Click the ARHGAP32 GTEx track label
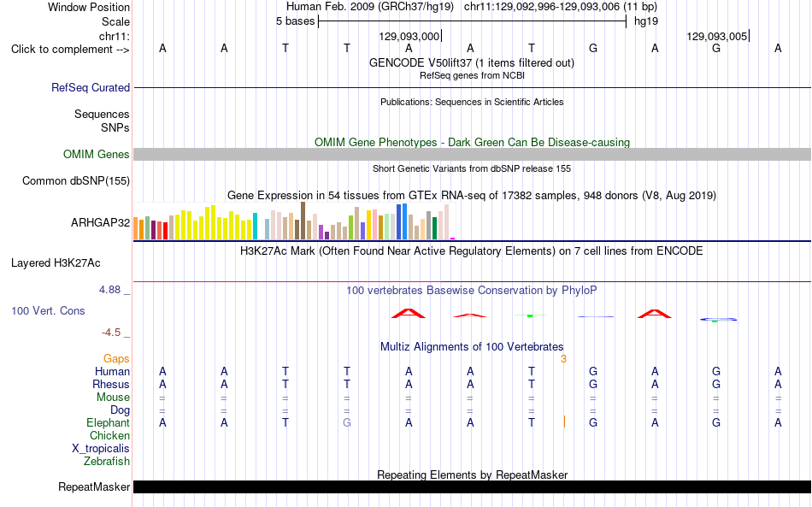Screen dimensions: 812x507 coord(100,222)
